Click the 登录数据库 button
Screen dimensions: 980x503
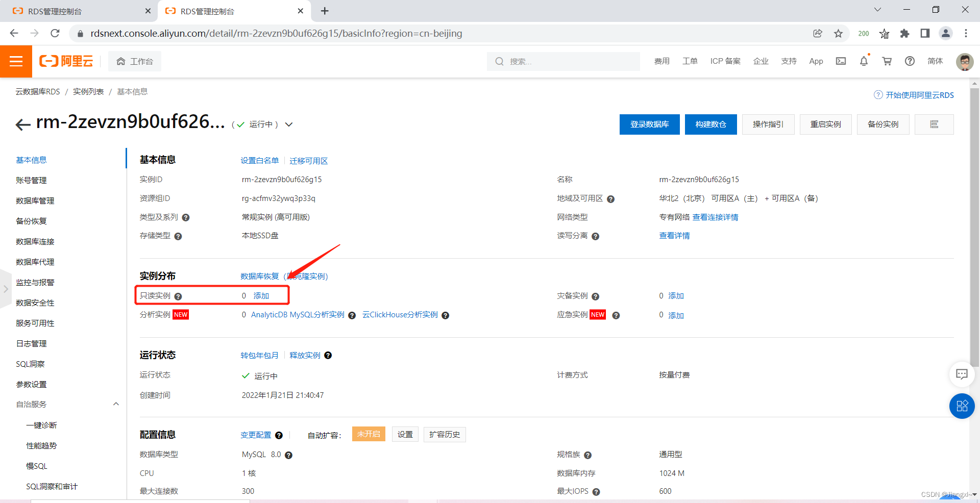(649, 124)
